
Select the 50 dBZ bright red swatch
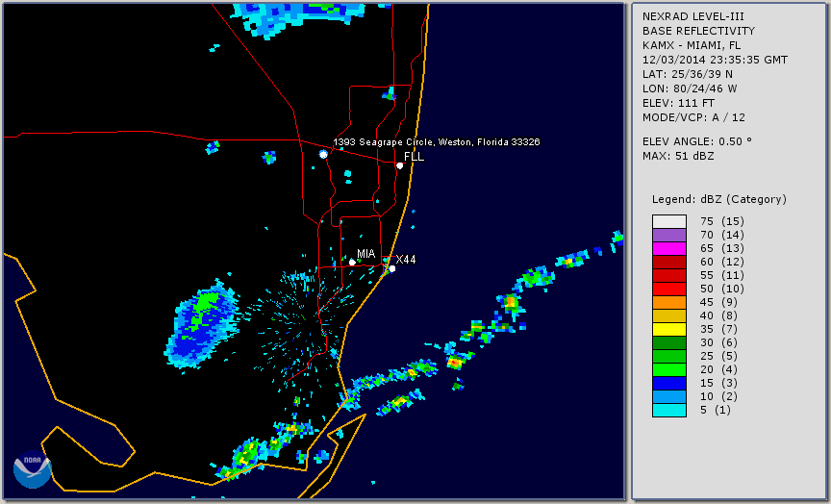tap(669, 290)
